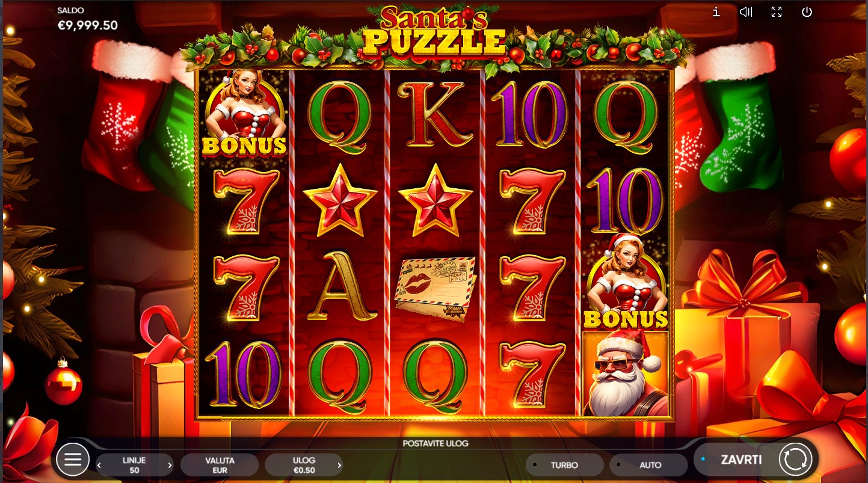Viewport: 868px width, 483px height.
Task: Click the top-left Bonus girl symbol
Action: coord(244,114)
